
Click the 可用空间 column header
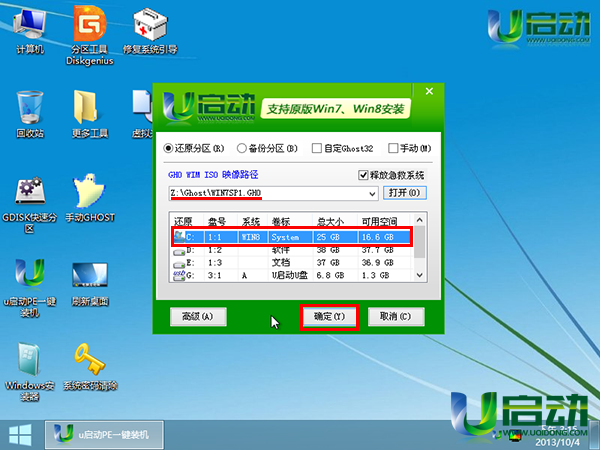point(384,222)
